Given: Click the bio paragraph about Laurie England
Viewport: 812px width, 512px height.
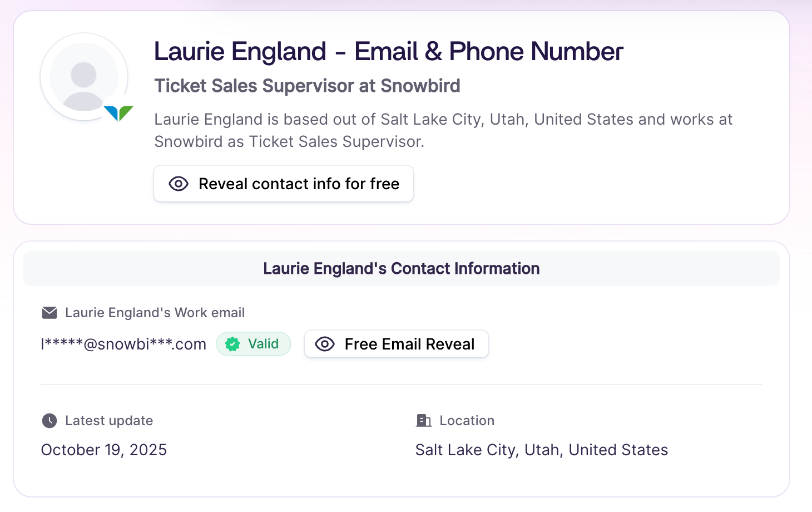Looking at the screenshot, I should coord(443,130).
